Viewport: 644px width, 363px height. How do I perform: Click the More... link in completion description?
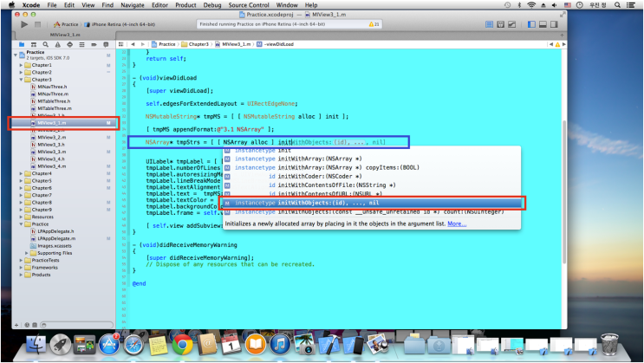457,223
